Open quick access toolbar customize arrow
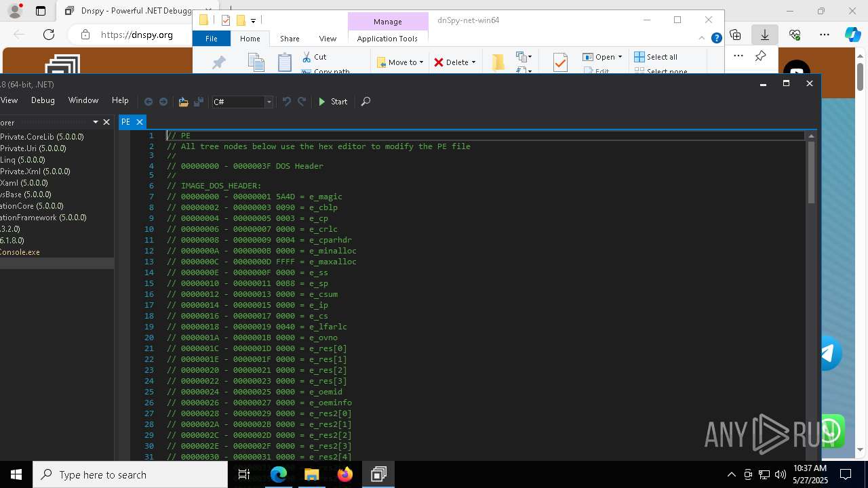868x488 pixels. click(253, 20)
